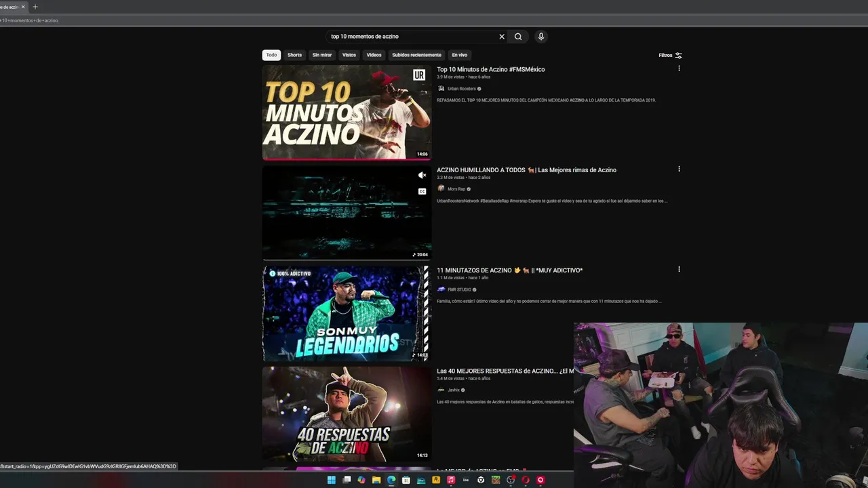Open Top 10 Minutos Aczino thumbnail

pyautogui.click(x=347, y=113)
